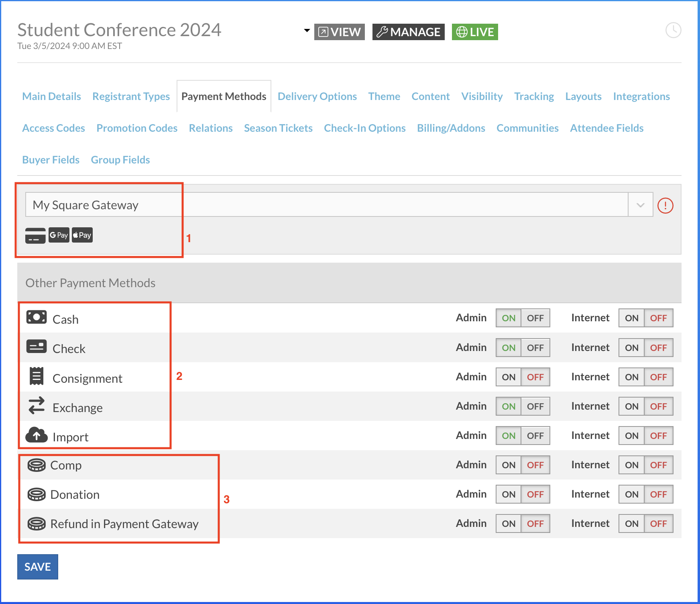Set Exchange Admin to OFF
The width and height of the screenshot is (700, 604).
coord(535,406)
